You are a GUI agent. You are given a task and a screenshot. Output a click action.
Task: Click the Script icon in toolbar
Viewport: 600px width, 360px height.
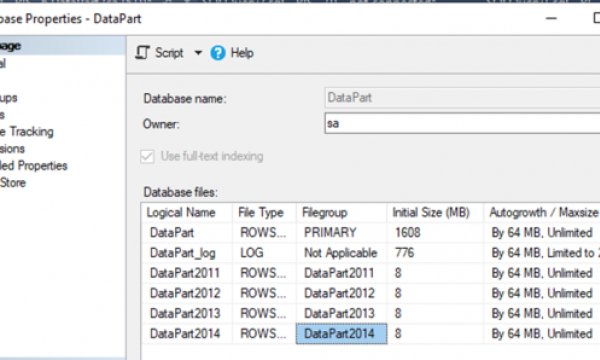142,53
